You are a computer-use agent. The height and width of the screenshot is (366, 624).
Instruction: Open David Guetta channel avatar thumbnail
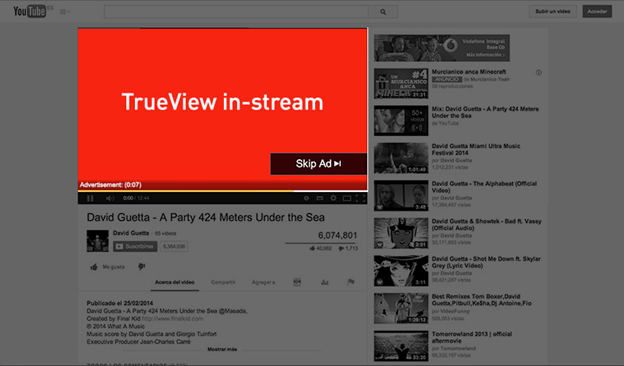pyautogui.click(x=98, y=241)
